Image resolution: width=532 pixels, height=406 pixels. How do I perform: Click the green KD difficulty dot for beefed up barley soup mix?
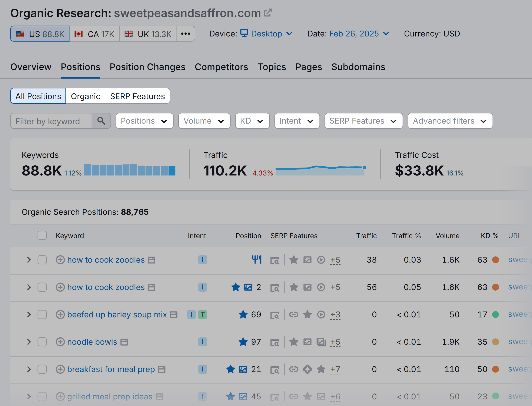496,314
